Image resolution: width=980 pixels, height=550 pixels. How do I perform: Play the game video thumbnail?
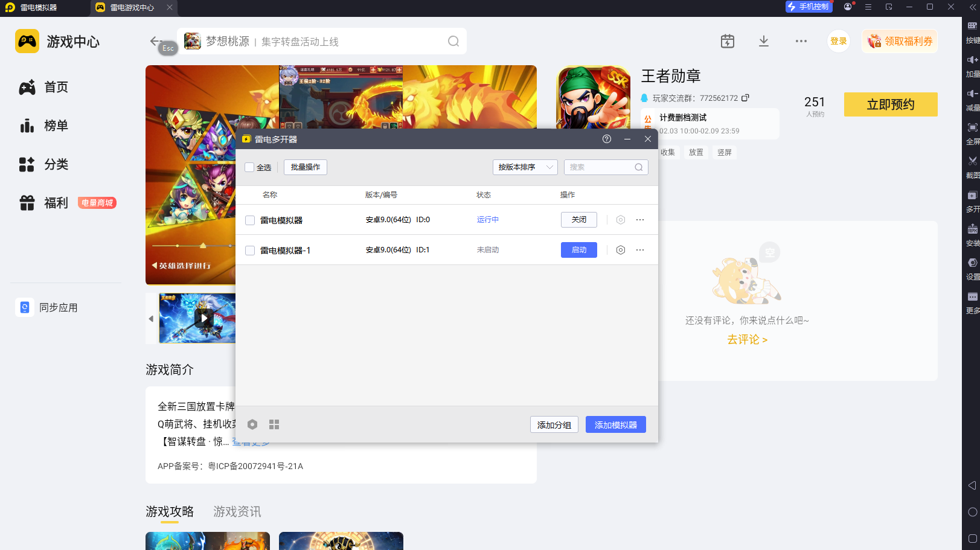[204, 318]
